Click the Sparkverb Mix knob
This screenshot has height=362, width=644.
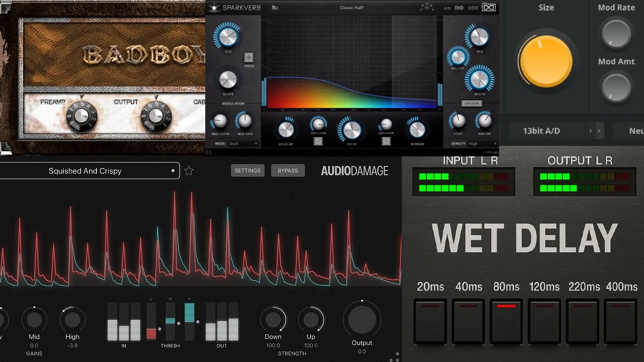click(x=479, y=36)
